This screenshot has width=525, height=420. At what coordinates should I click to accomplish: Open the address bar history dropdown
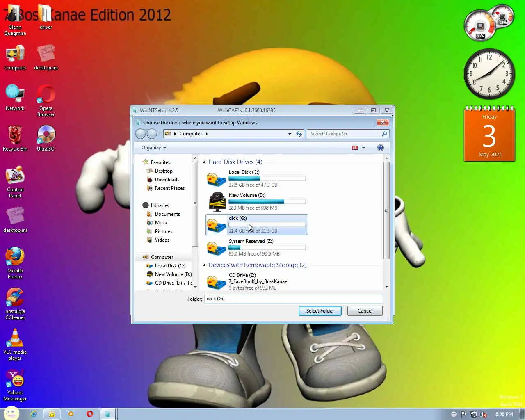(x=290, y=134)
